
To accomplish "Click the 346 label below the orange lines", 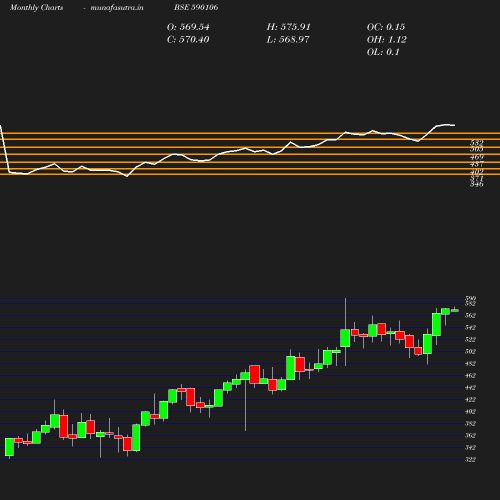I will (x=477, y=184).
